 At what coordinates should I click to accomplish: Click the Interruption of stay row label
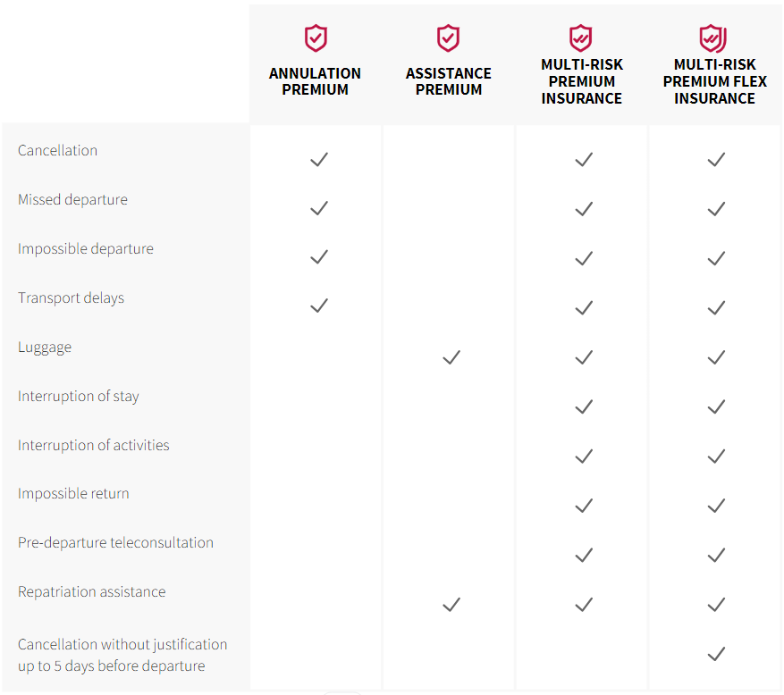(79, 396)
